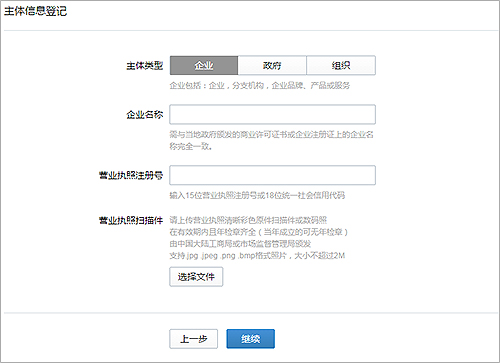The height and width of the screenshot is (363, 500).
Task: Switch entity type to 政府
Action: (x=272, y=65)
